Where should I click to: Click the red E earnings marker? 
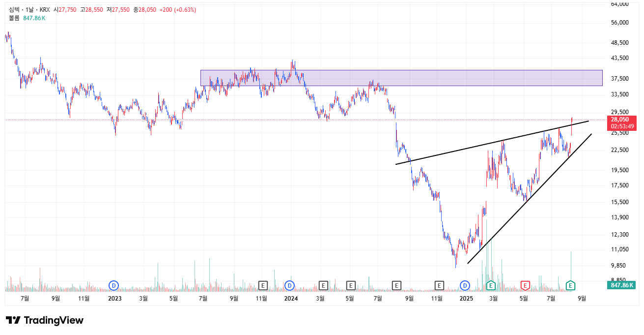526,285
